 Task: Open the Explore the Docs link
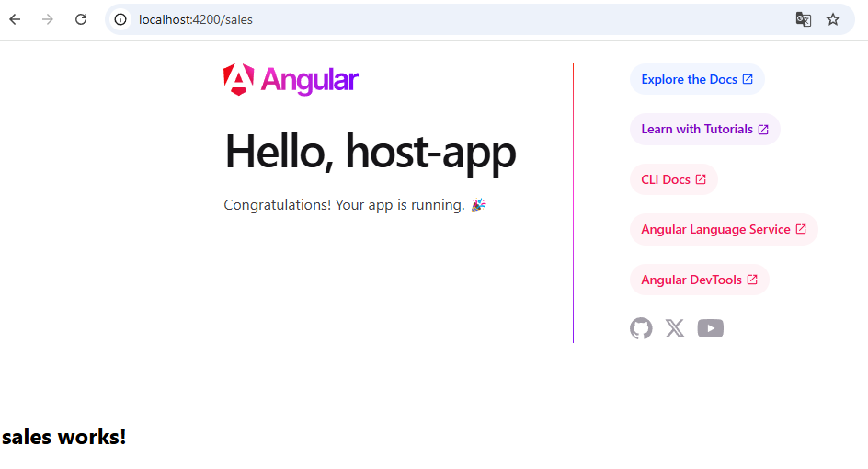coord(697,79)
